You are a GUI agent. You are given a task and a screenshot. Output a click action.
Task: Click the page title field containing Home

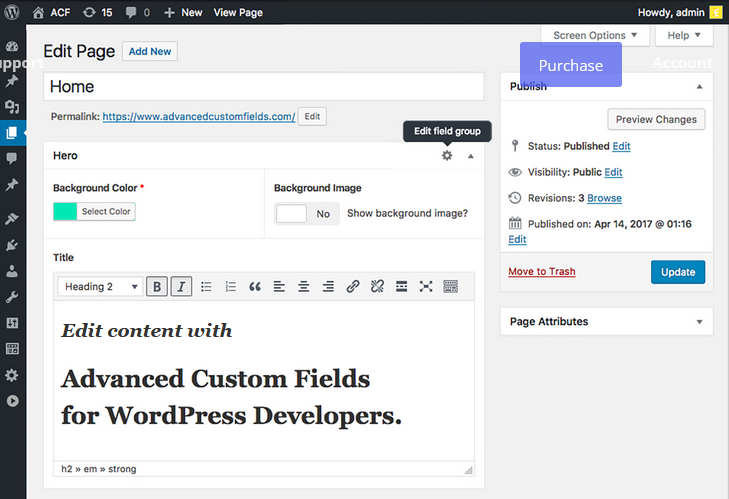(264, 86)
